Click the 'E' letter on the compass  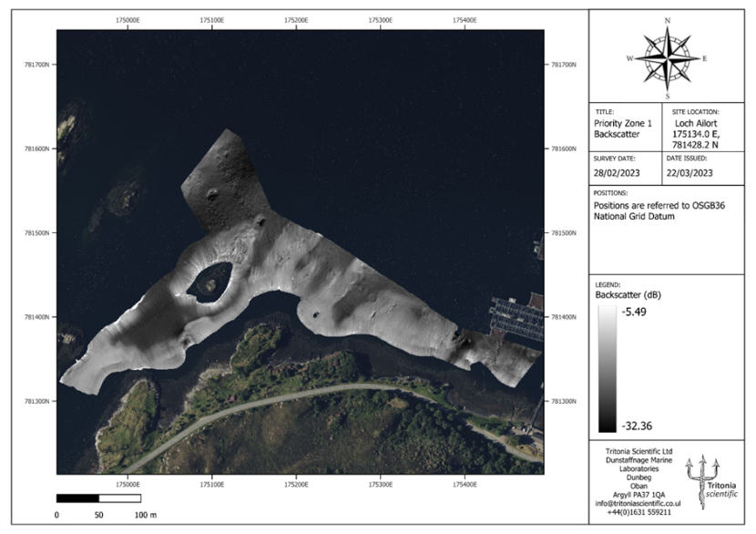point(704,59)
